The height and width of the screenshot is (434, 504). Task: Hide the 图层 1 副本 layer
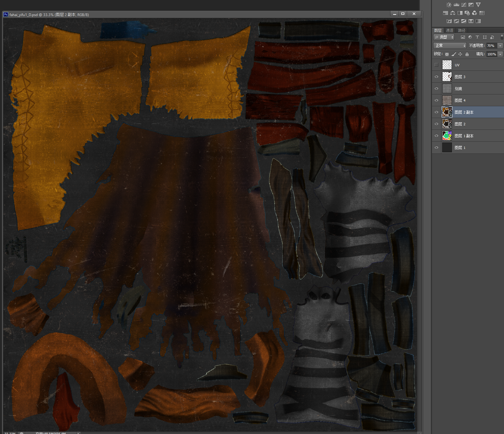coord(436,136)
